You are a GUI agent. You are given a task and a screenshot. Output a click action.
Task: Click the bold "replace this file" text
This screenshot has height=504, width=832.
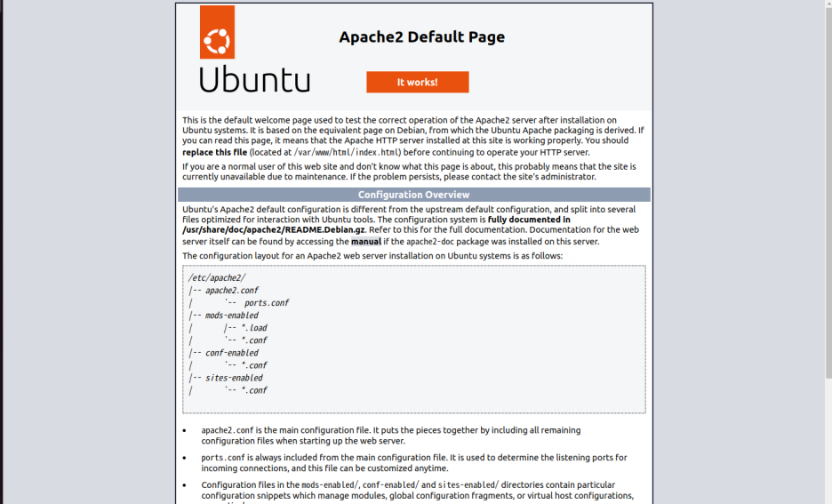(x=215, y=152)
